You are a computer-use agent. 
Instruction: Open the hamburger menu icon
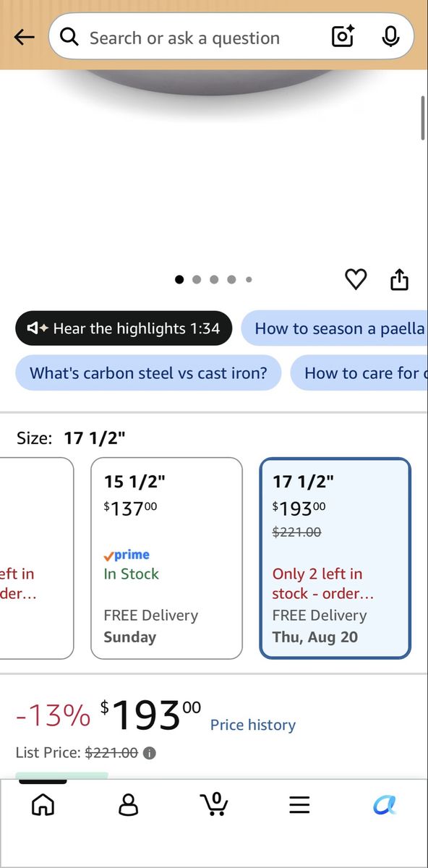tap(299, 804)
